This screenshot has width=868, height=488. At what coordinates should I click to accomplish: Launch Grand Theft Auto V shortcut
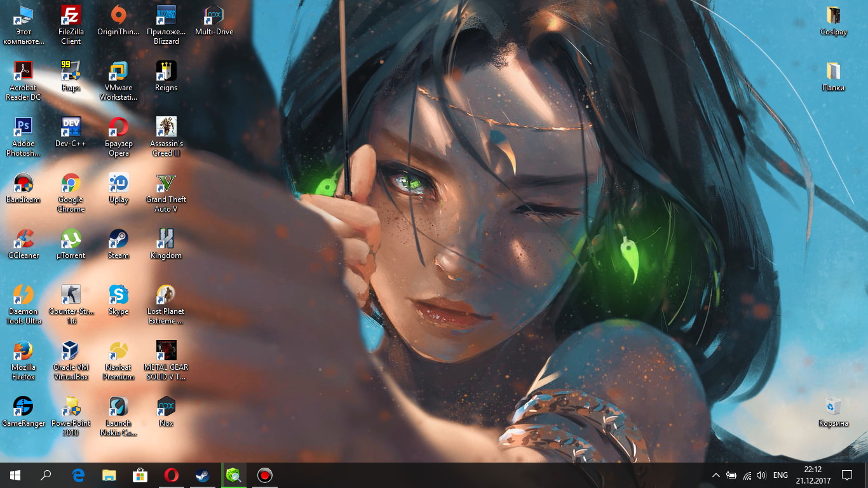(x=166, y=193)
